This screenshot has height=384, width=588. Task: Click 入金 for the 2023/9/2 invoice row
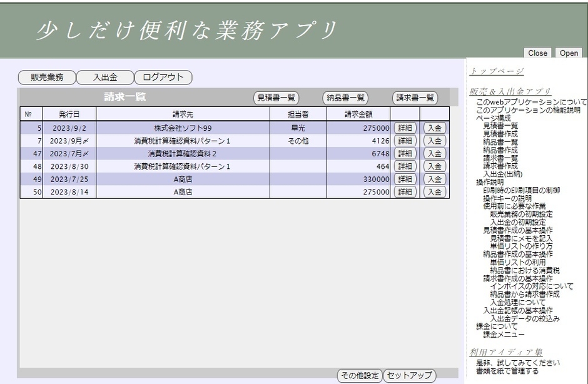(435, 128)
